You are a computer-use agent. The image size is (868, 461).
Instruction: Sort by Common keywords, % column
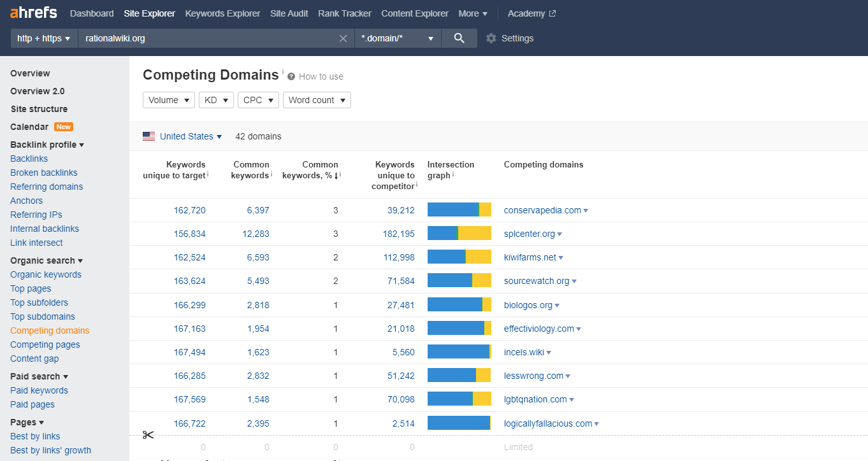pos(310,169)
